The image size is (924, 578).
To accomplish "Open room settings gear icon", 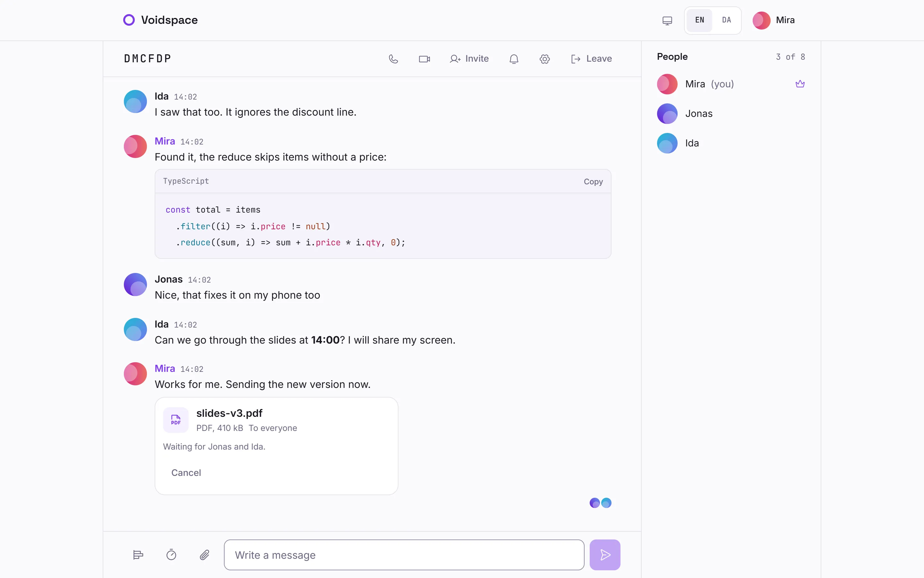I will pyautogui.click(x=544, y=59).
